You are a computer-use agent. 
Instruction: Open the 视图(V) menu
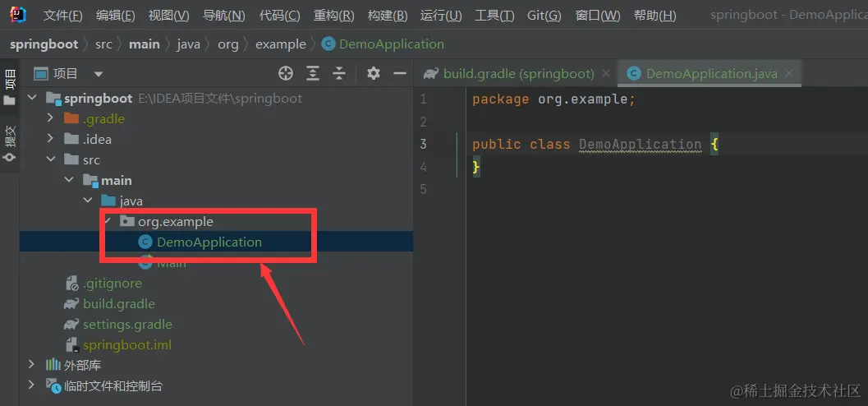click(x=169, y=16)
